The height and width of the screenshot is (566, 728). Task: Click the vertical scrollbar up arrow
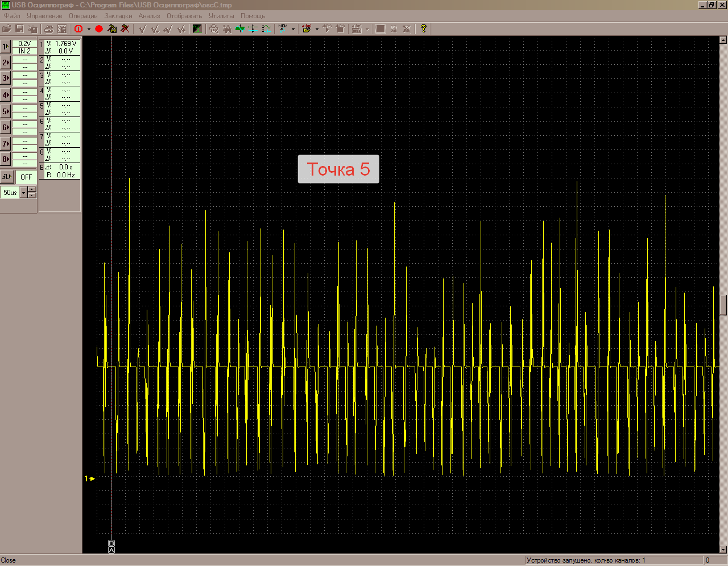723,40
